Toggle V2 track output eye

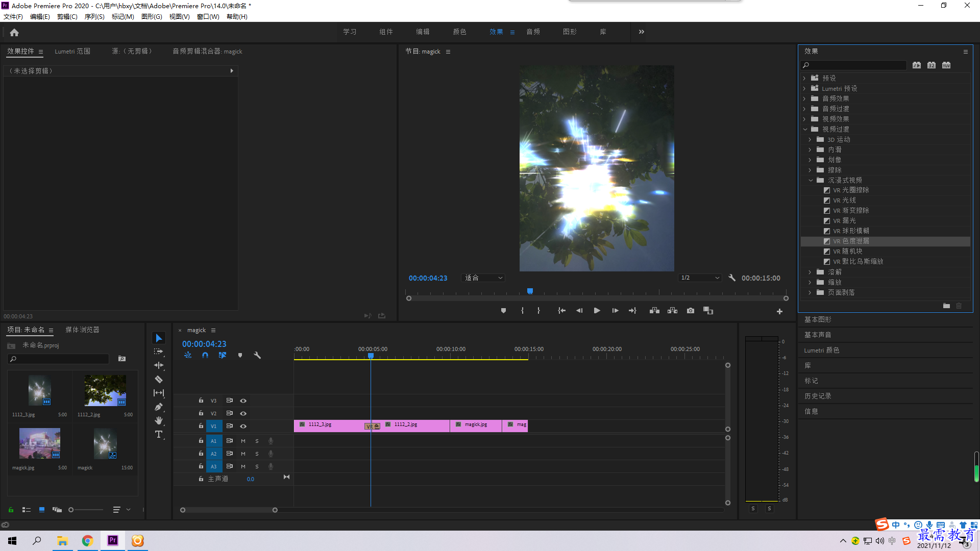[243, 413]
